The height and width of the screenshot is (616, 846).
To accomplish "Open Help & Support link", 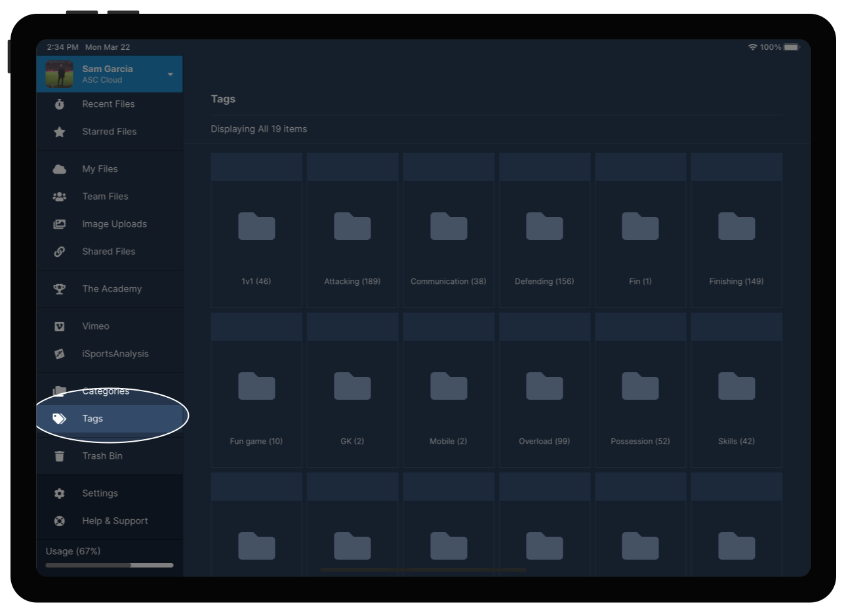I will tap(115, 521).
